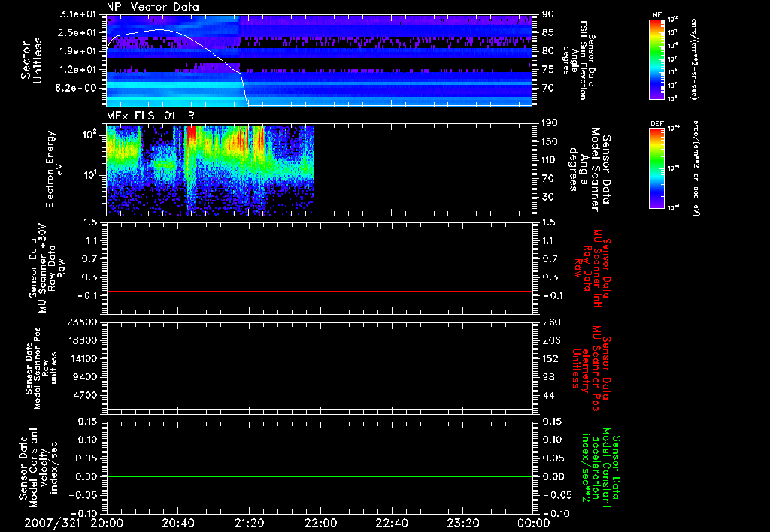Screen dimensions: 770x532
Task: Click the "206" telemetry tick value
Action: [x=551, y=340]
